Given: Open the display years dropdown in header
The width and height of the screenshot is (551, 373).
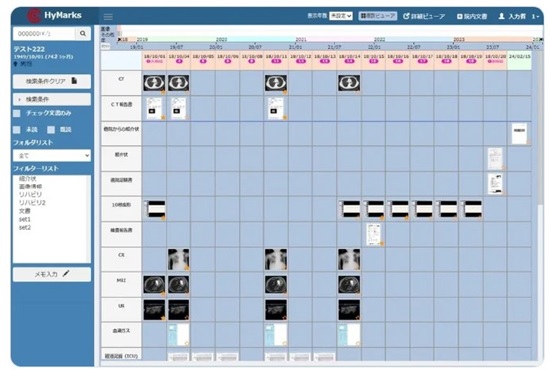Looking at the screenshot, I should point(341,16).
